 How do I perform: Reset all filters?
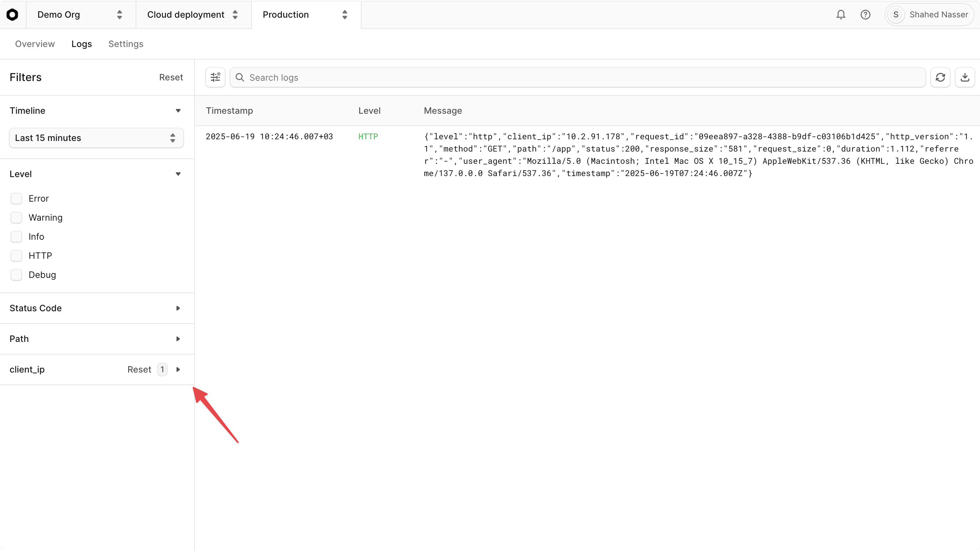pyautogui.click(x=171, y=77)
